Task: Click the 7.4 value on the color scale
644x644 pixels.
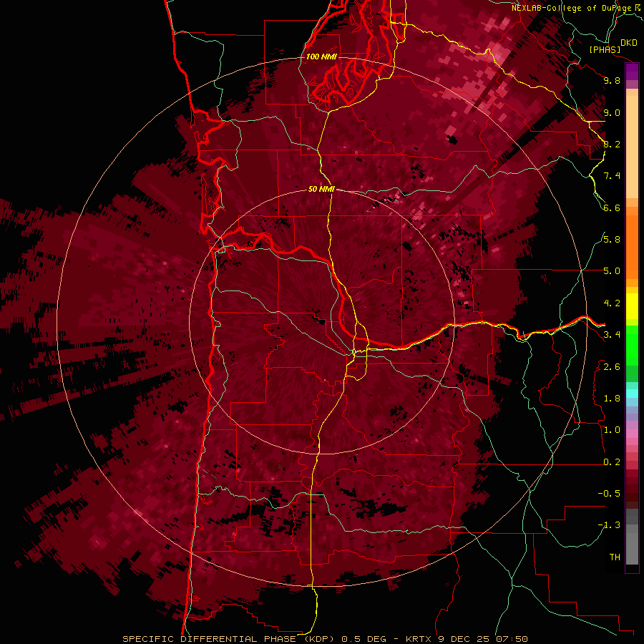Action: (x=612, y=176)
